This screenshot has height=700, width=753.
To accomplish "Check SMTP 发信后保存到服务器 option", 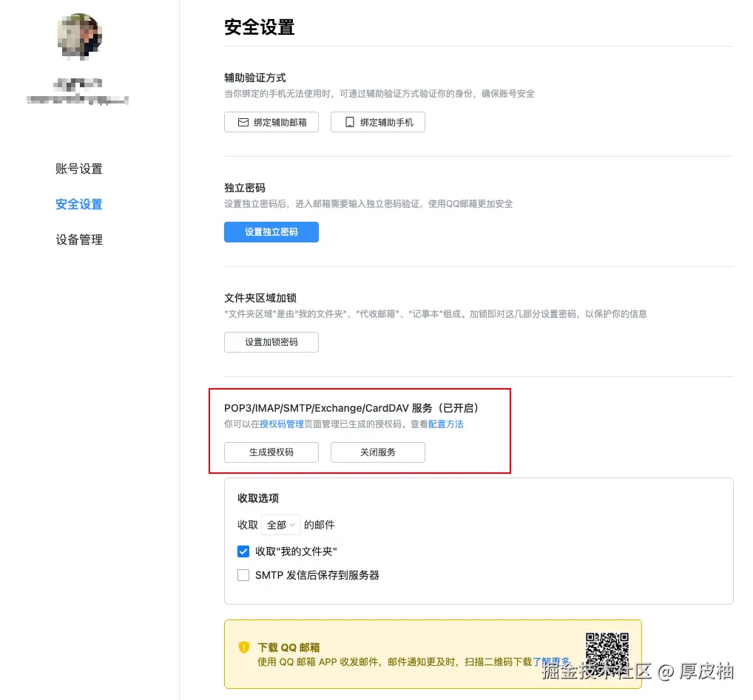I will [243, 575].
